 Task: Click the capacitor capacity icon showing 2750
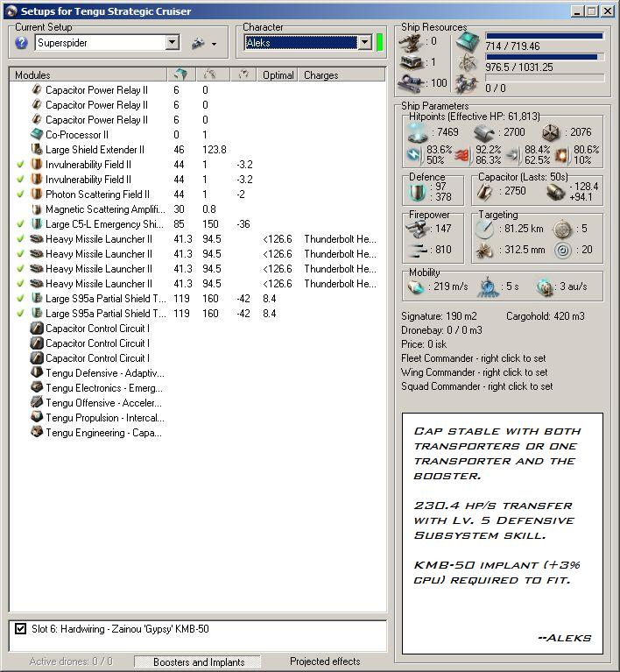(x=484, y=192)
